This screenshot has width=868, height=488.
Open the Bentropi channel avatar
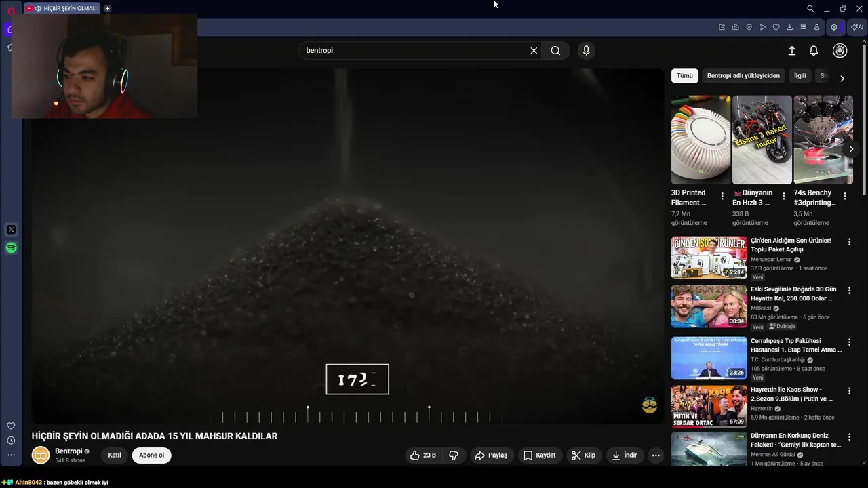coord(41,455)
